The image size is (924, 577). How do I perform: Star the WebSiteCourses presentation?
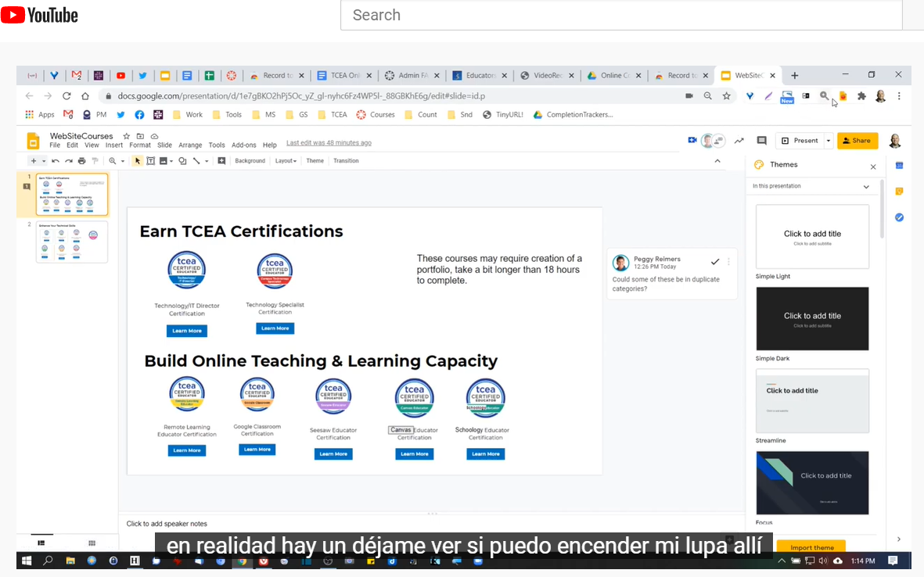(x=126, y=136)
